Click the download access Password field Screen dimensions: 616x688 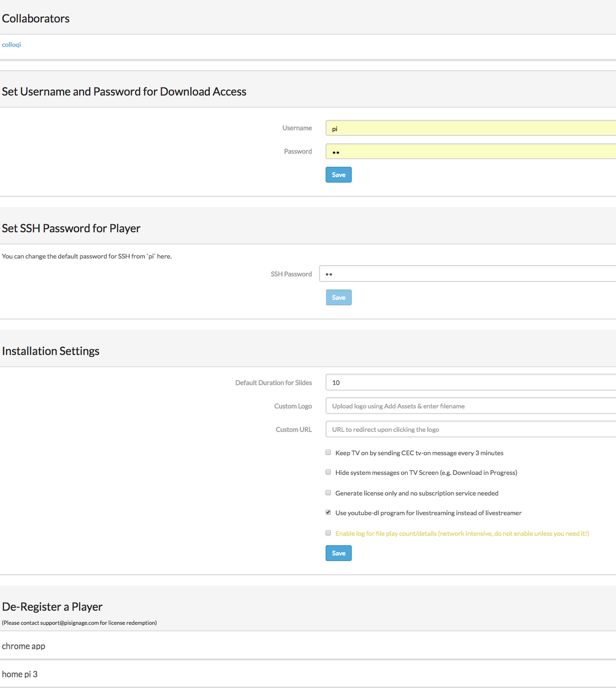[471, 151]
